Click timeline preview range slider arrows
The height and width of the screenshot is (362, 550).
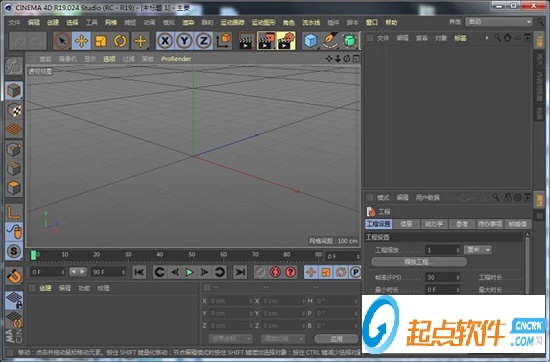(78, 272)
